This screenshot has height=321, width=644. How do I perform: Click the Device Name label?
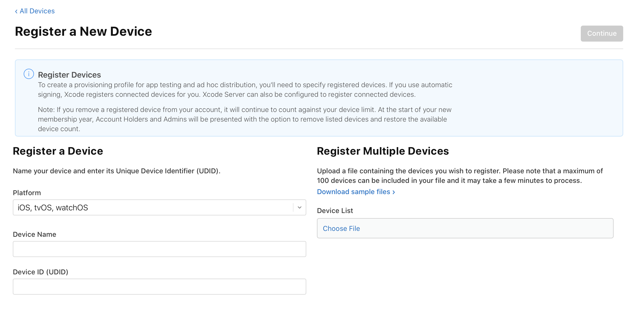click(34, 234)
